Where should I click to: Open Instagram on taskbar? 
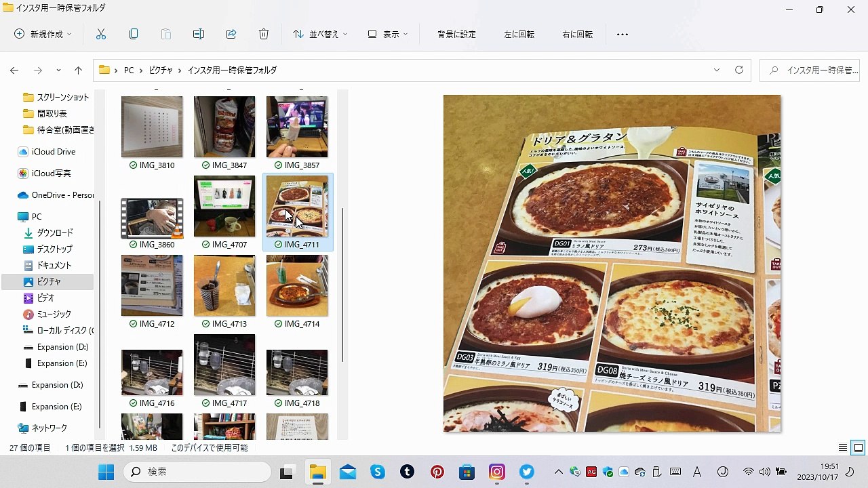tap(497, 472)
